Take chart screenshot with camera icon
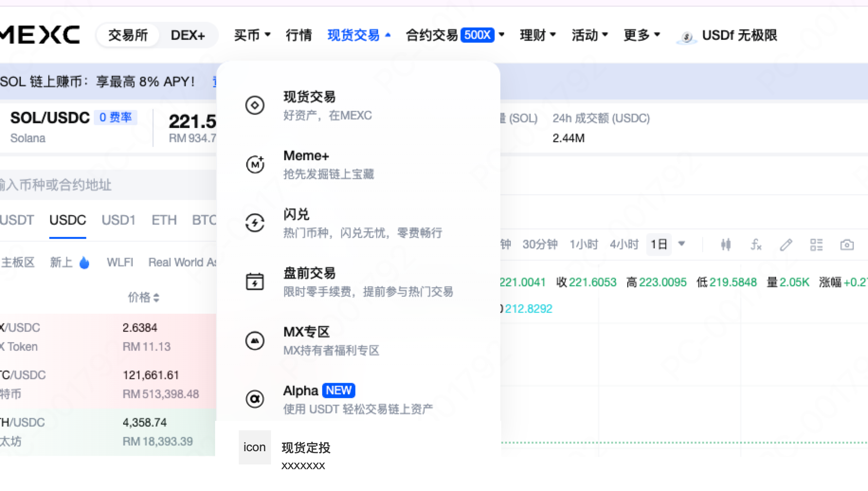This screenshot has height=491, width=868. point(847,245)
